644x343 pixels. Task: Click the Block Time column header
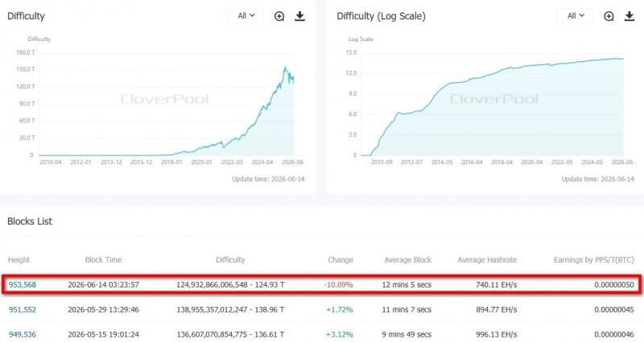104,259
